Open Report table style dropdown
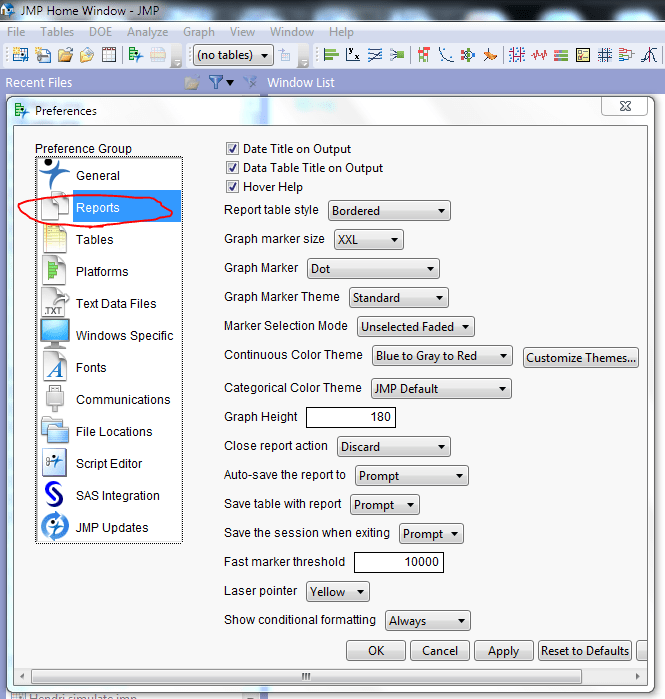 point(389,210)
